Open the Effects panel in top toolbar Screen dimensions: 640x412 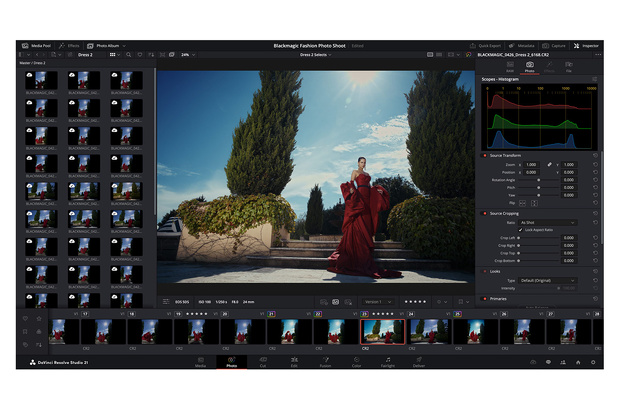click(69, 46)
